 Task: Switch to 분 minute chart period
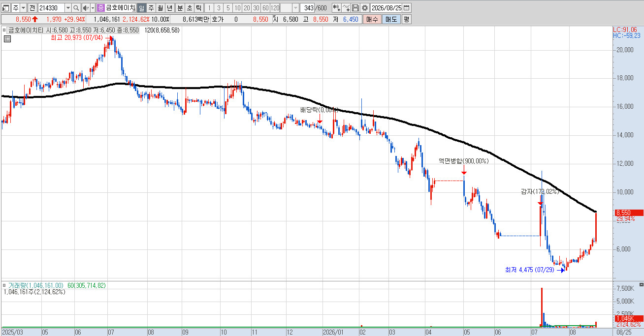(x=180, y=8)
